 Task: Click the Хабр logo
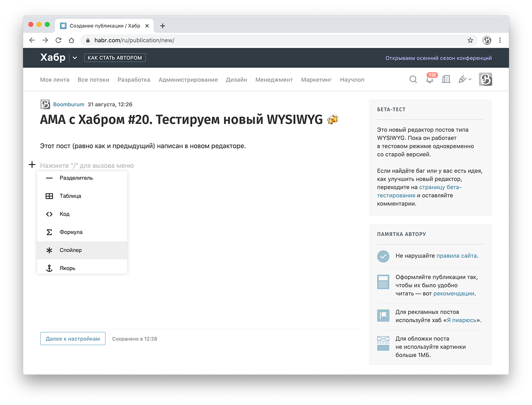[53, 57]
